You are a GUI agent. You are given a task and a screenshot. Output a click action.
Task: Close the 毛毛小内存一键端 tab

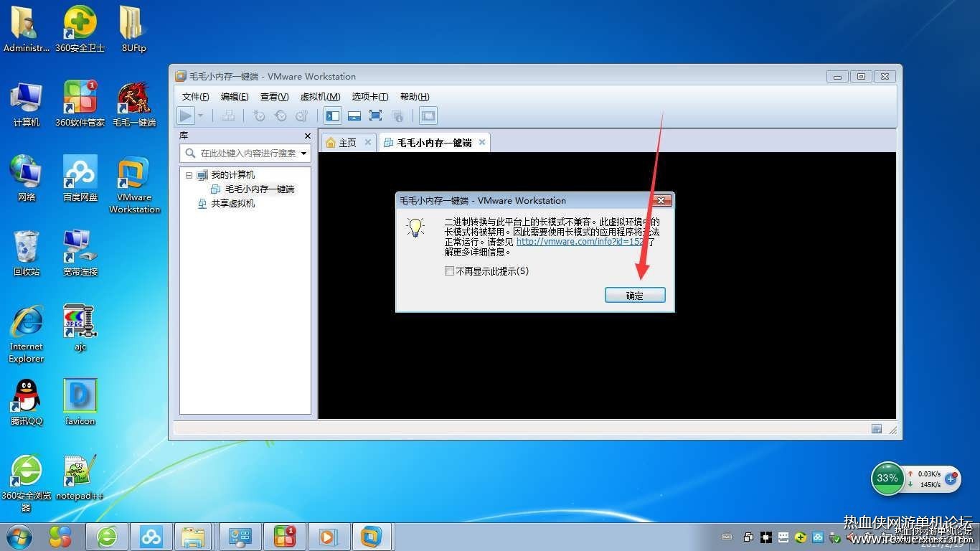point(482,142)
